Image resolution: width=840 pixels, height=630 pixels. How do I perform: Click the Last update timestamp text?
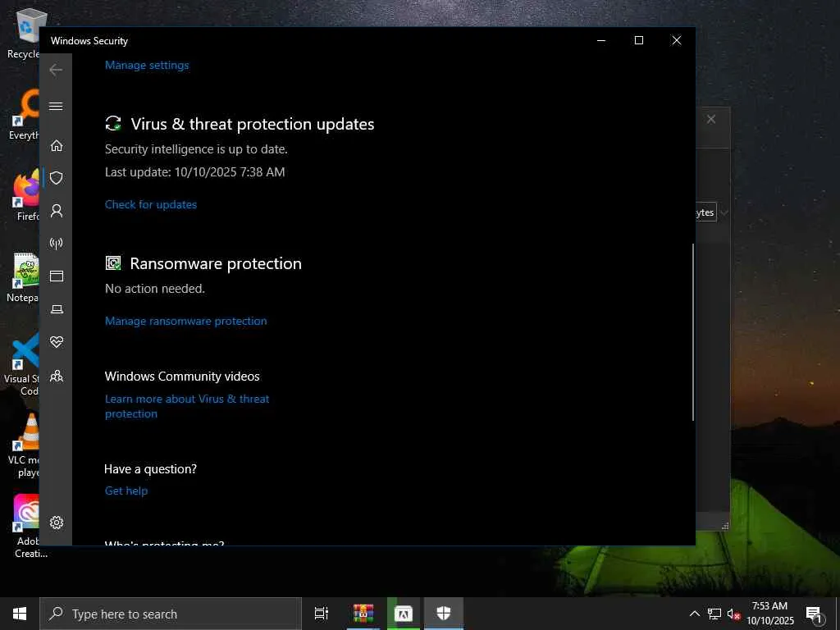coord(195,172)
